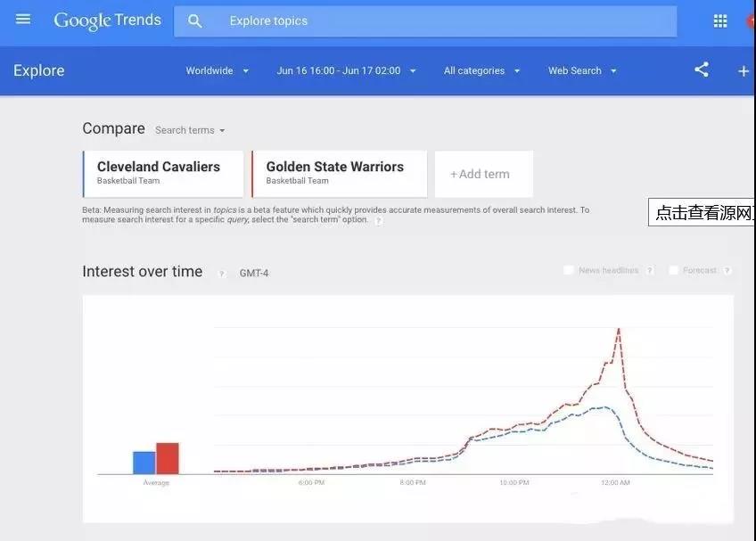This screenshot has height=541, width=756.
Task: Click the plus icon in header
Action: point(744,71)
